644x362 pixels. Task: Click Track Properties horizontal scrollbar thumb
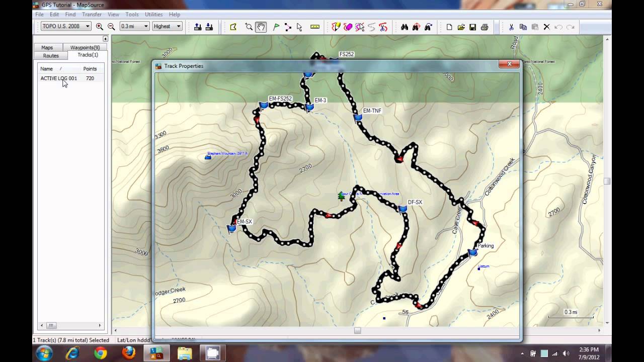357,330
